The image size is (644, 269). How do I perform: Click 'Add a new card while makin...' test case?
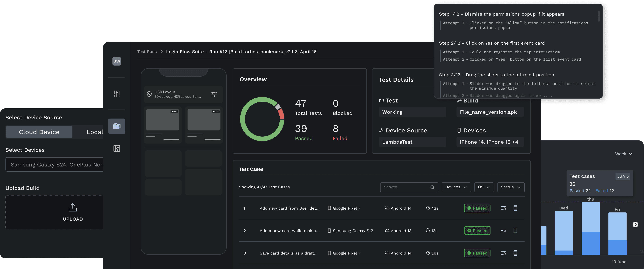pos(290,231)
